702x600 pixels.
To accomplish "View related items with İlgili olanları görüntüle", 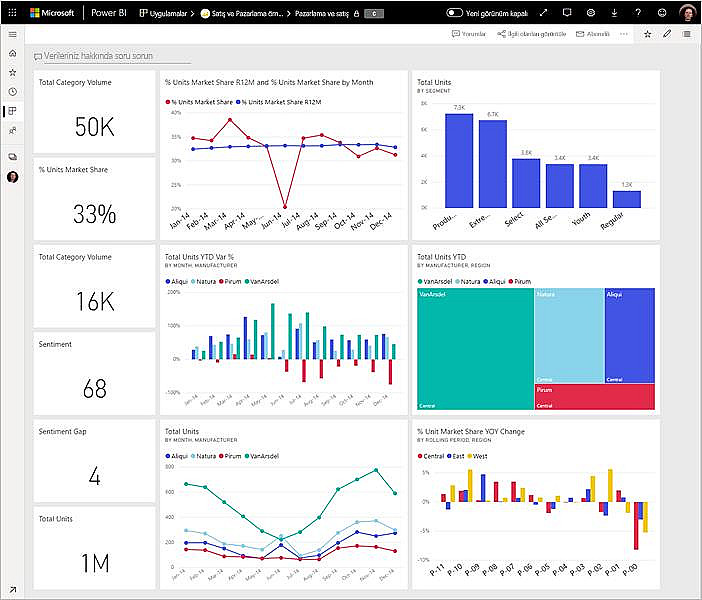I will click(x=531, y=34).
